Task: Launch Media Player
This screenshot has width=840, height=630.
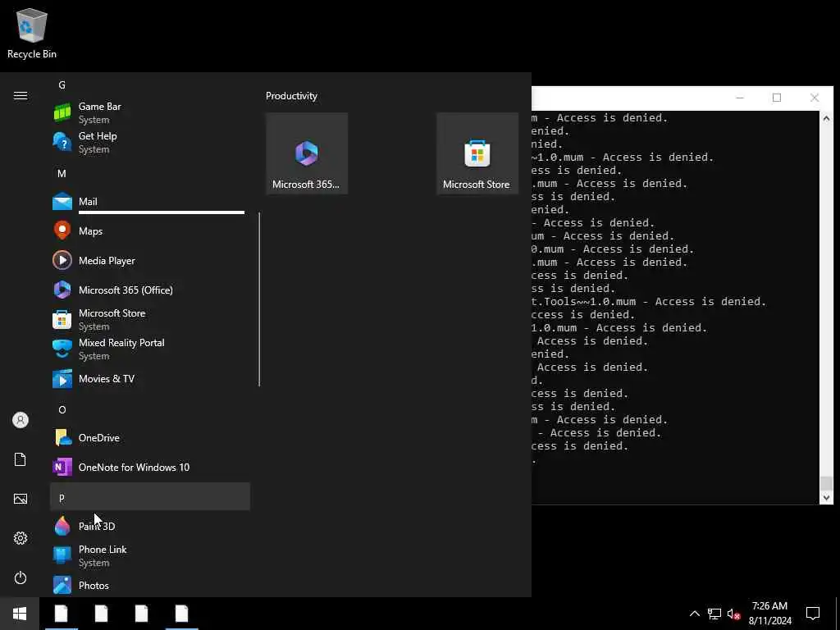Action: point(150,260)
